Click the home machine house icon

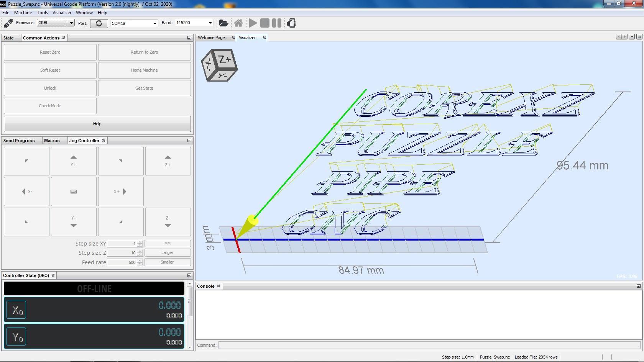tap(238, 23)
